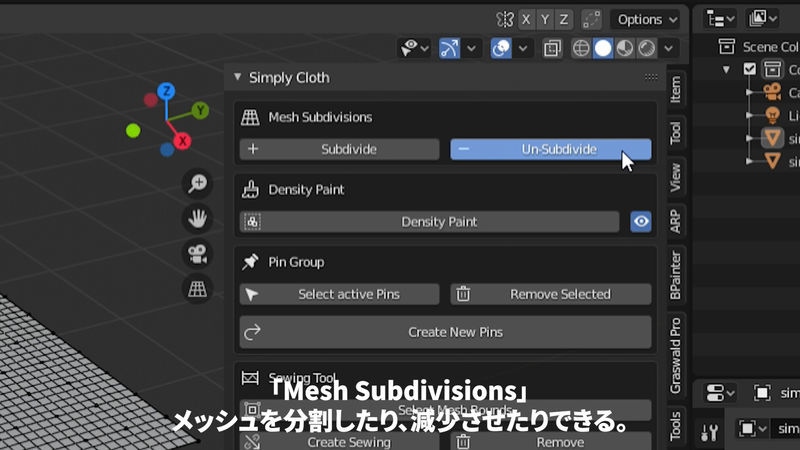Toggle show gizmos button
Screen dimensions: 800x450
click(449, 48)
